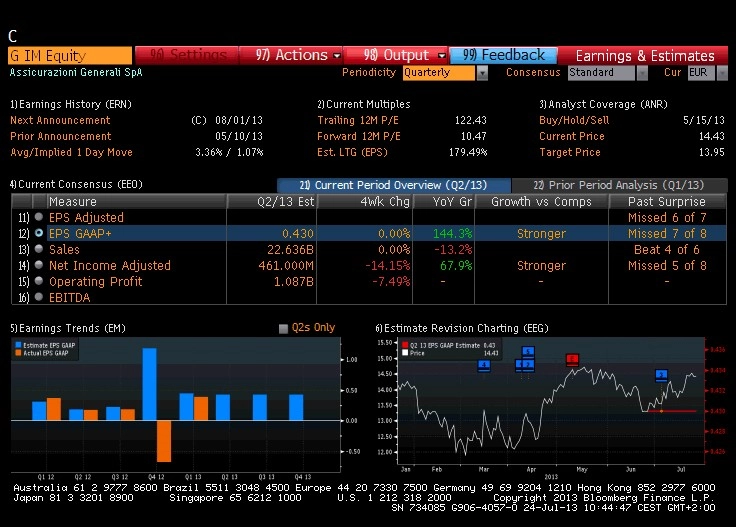The image size is (736, 527).
Task: Click the Trailing 12M P/E value 122.43
Action: (470, 120)
